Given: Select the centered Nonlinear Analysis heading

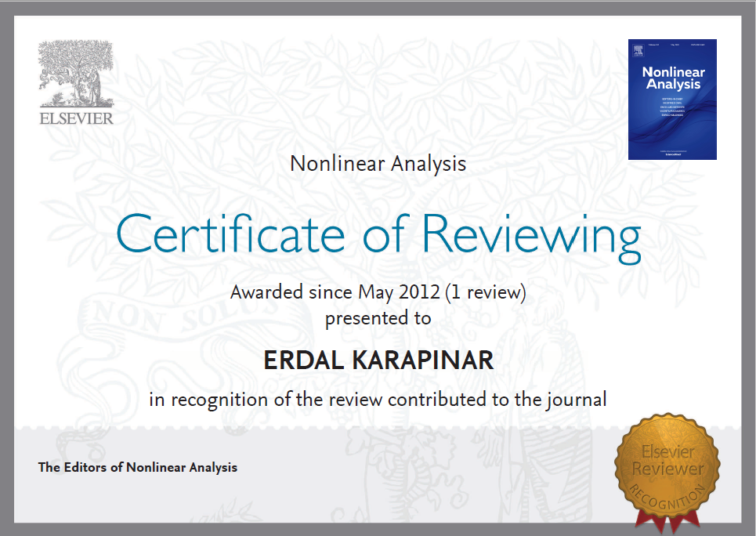Looking at the screenshot, I should pyautogui.click(x=378, y=164).
